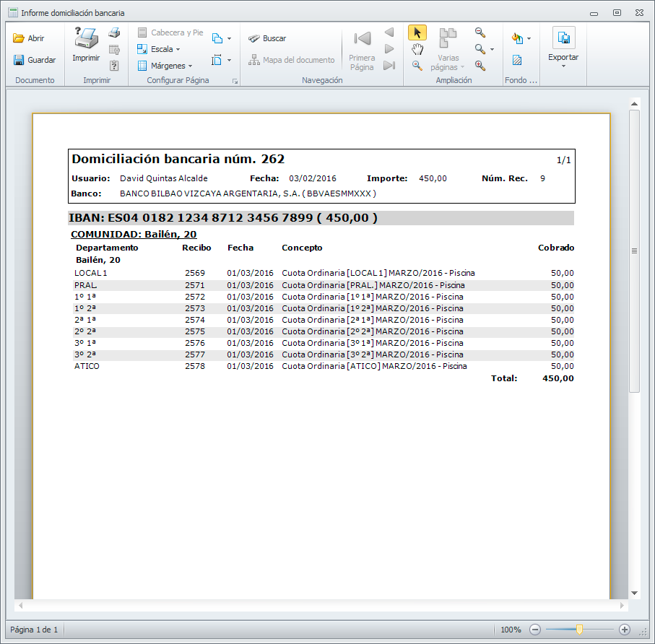Open the Buscar search tool
The image size is (655, 644).
[266, 38]
